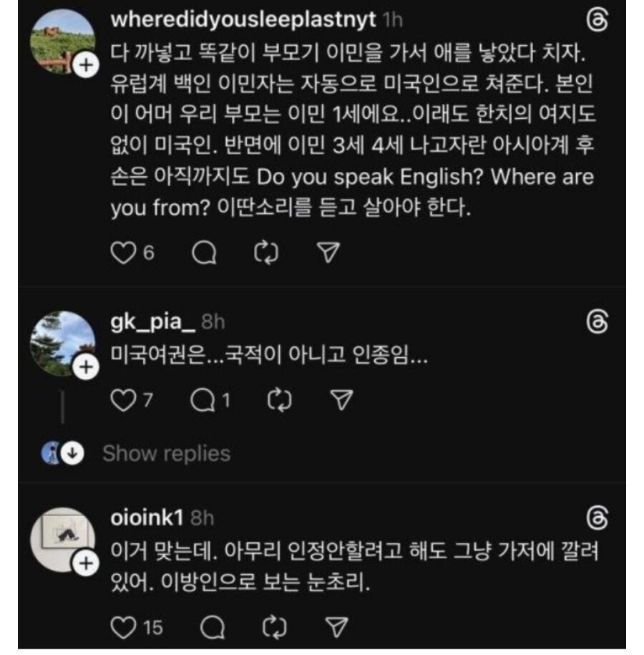The height and width of the screenshot is (655, 644).
Task: Repost the wheredidyousleeplastnyt post
Action: (x=266, y=252)
